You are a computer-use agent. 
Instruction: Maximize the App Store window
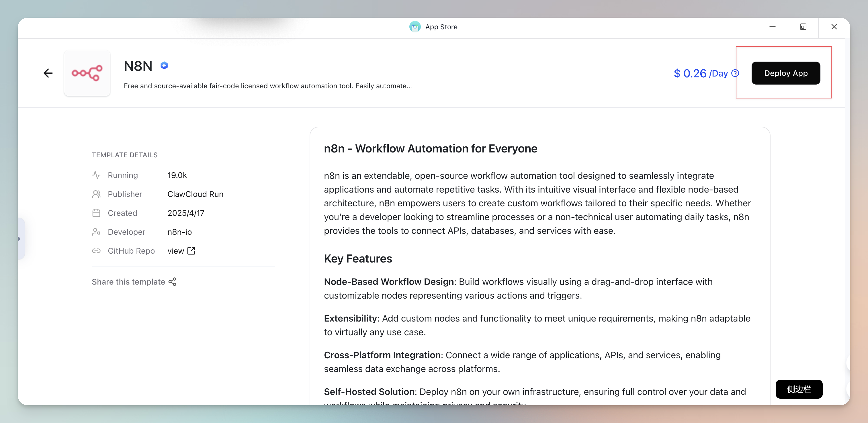pyautogui.click(x=803, y=27)
